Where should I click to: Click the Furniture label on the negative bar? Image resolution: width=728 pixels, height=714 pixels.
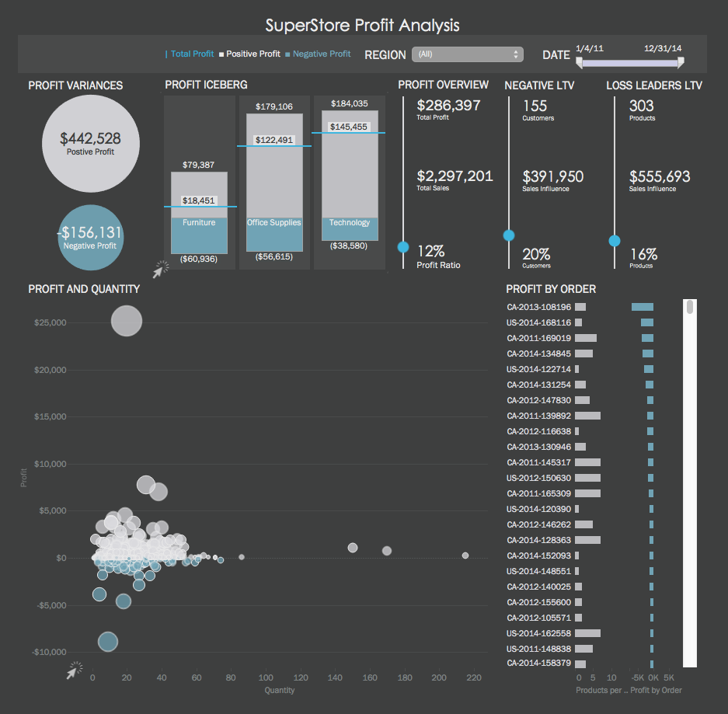(199, 222)
